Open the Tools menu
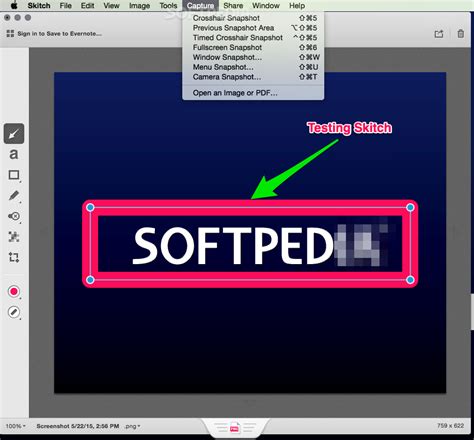474x440 pixels. tap(168, 6)
